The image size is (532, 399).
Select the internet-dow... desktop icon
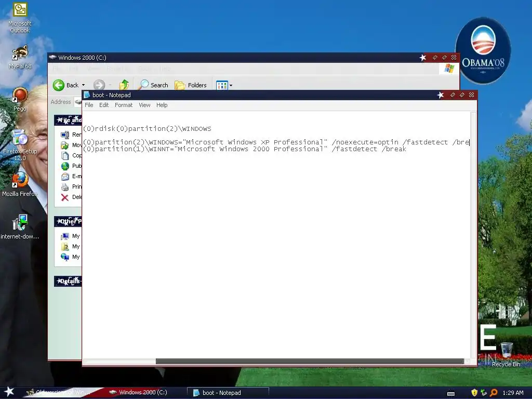[20, 227]
